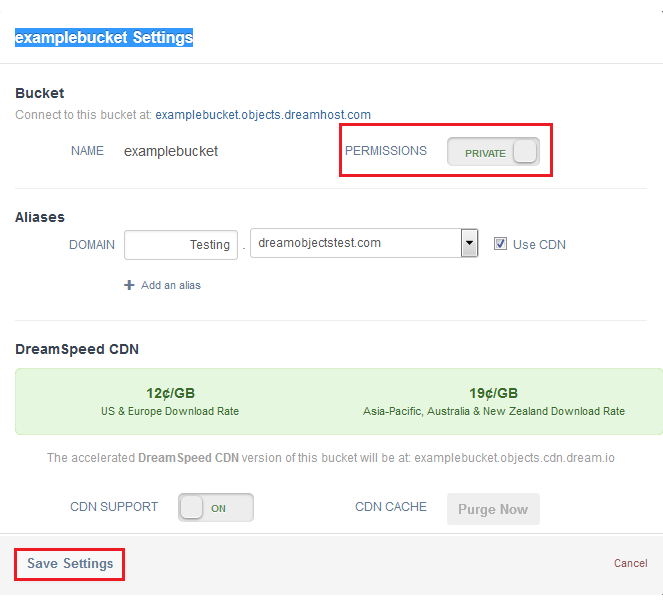Toggle the PRIVATE permissions switch
Viewport: 663px width, 605px height.
coord(493,152)
